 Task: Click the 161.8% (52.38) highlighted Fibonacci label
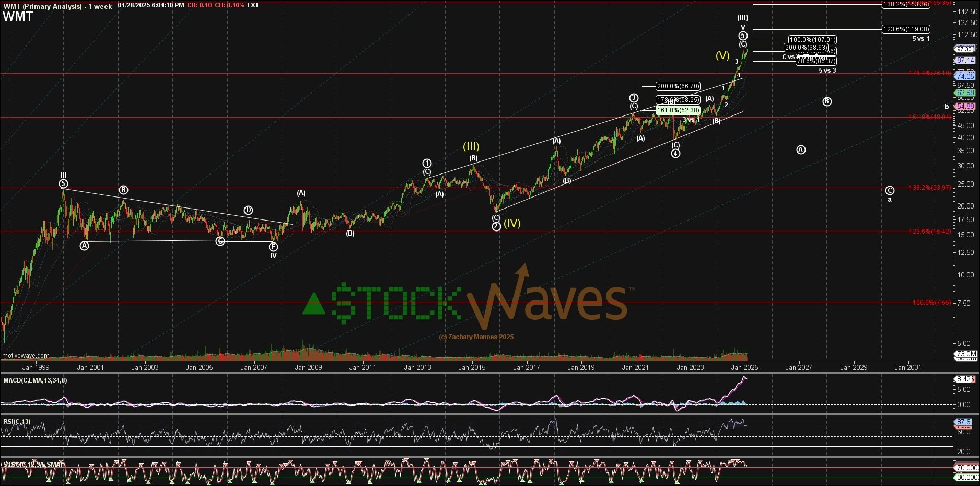point(678,110)
